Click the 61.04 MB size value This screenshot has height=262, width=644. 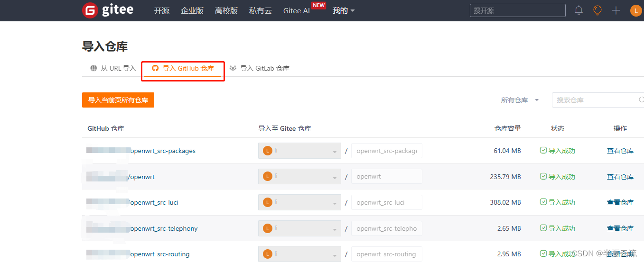click(507, 151)
